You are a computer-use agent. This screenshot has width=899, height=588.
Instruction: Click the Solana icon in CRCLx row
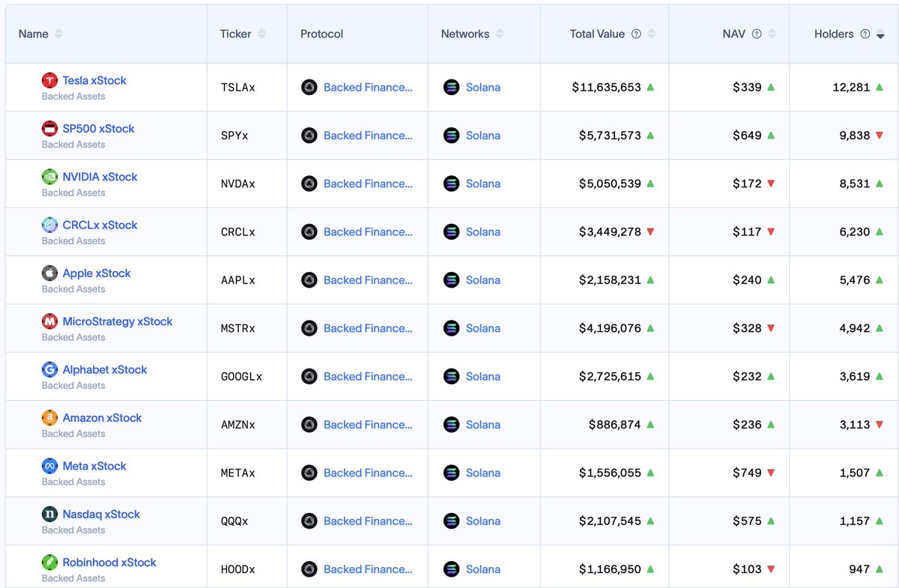point(451,232)
